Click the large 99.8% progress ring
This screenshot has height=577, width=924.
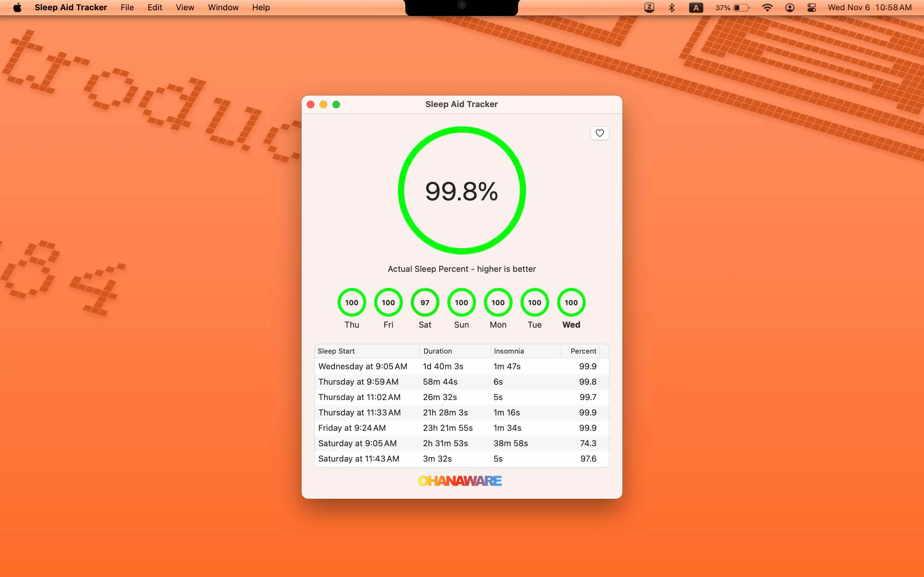point(462,190)
